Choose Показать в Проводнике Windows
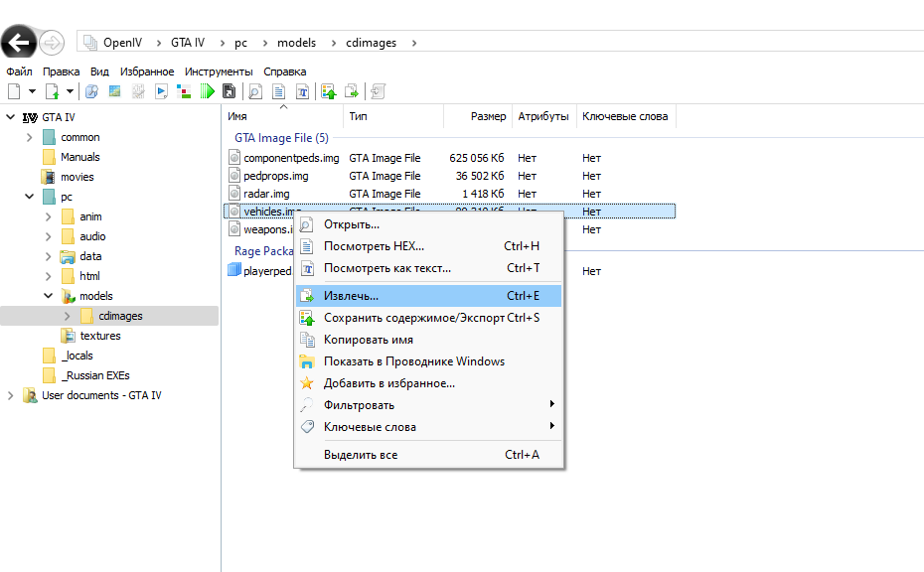The height and width of the screenshot is (572, 924). tap(428, 361)
